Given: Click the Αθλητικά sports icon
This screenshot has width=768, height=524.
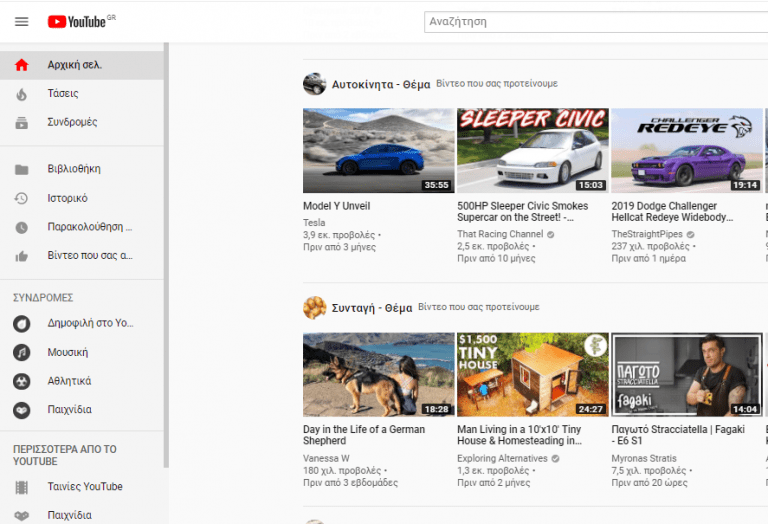Looking at the screenshot, I should tap(21, 381).
